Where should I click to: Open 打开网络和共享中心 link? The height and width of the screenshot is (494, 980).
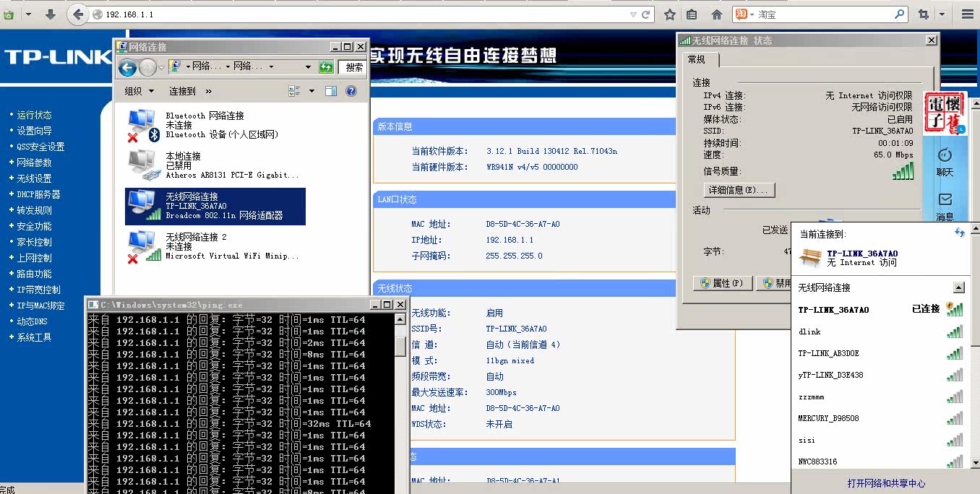tap(886, 483)
